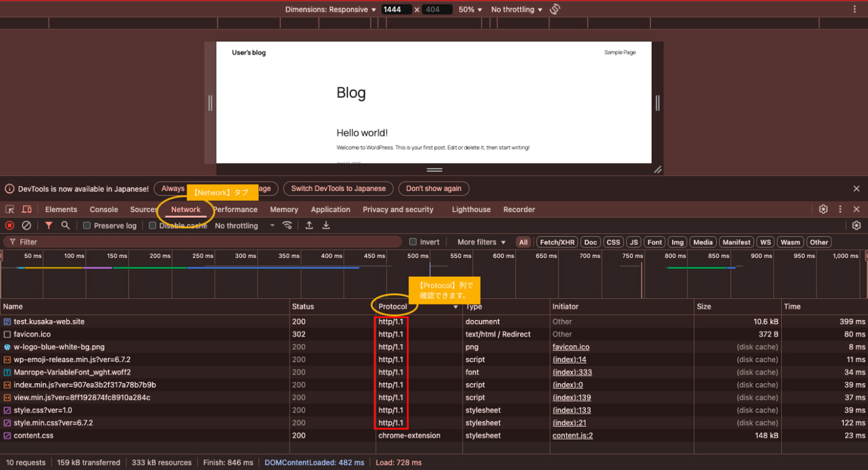Open DevTools settings gear
The height and width of the screenshot is (470, 868).
(x=823, y=209)
